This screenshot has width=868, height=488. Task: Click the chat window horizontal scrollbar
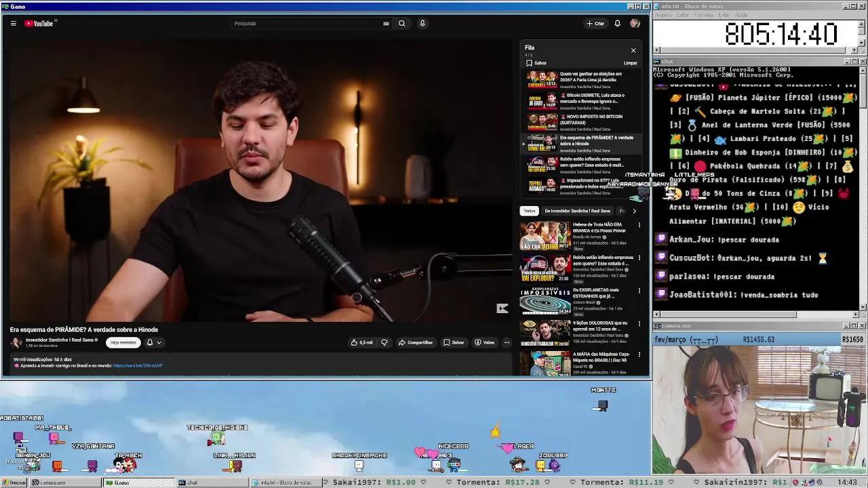coord(755,314)
